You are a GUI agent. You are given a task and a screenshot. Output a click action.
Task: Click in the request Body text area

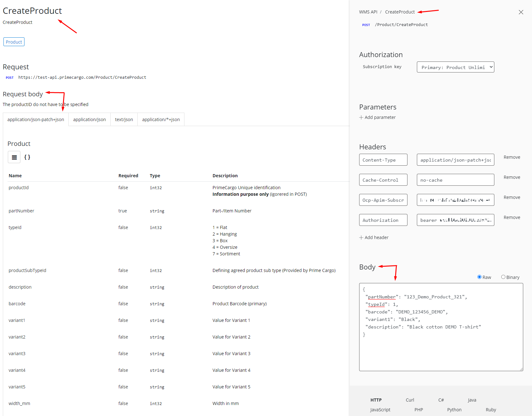tap(441, 351)
